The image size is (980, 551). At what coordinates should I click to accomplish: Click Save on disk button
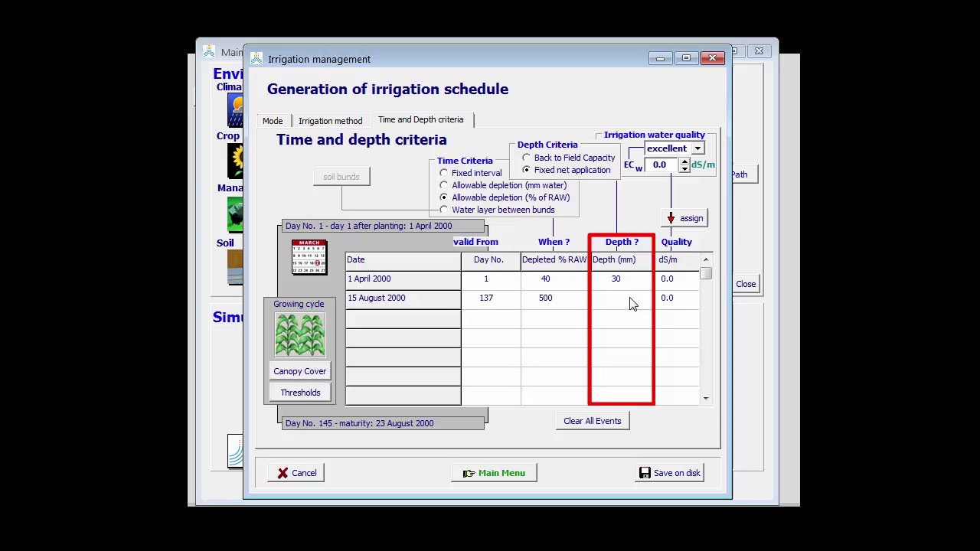coord(670,473)
